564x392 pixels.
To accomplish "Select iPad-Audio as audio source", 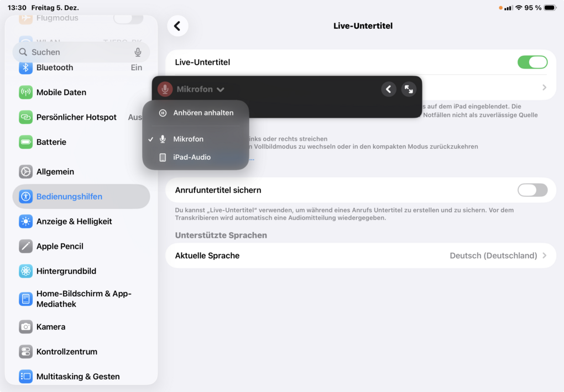I will click(x=191, y=157).
